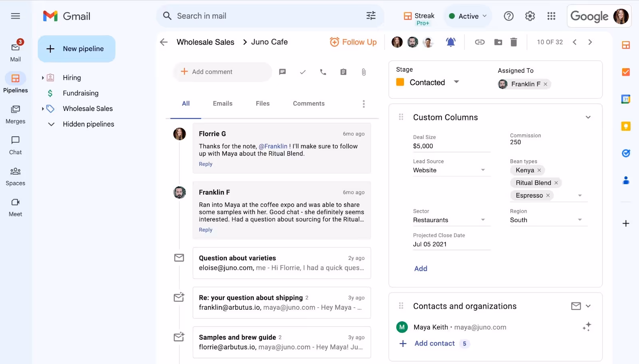This screenshot has height=364, width=639.
Task: Open Streak Pro+ menu
Action: click(419, 18)
